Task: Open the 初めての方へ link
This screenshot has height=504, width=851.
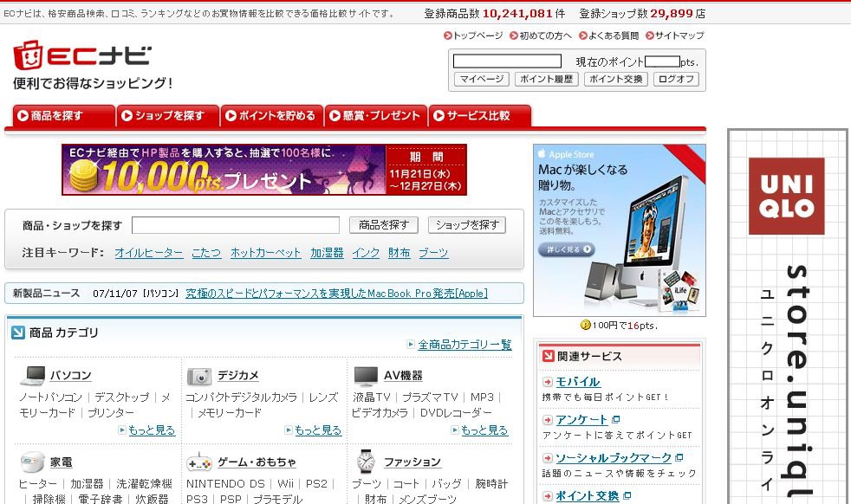Action: click(x=545, y=36)
